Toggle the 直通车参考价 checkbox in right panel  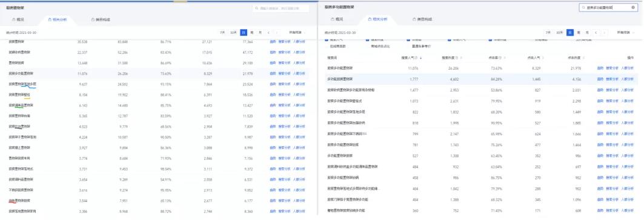(408, 47)
